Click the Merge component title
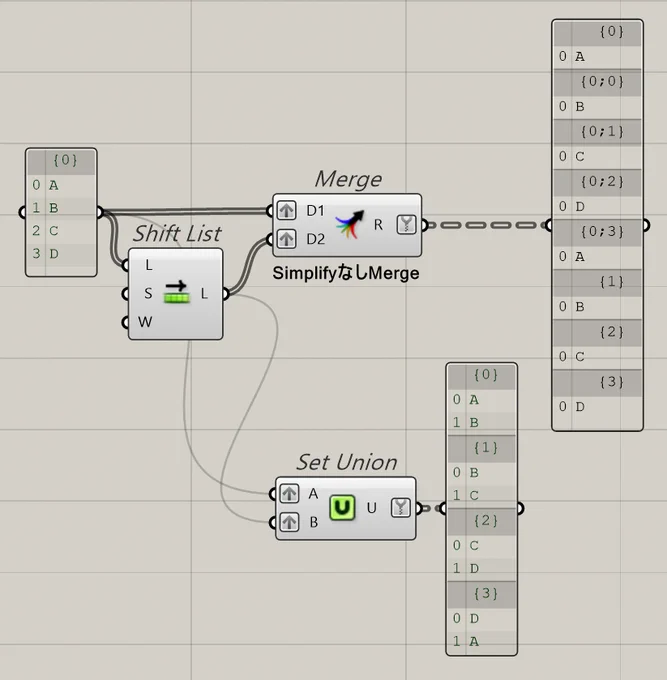667x680 pixels. 348,179
